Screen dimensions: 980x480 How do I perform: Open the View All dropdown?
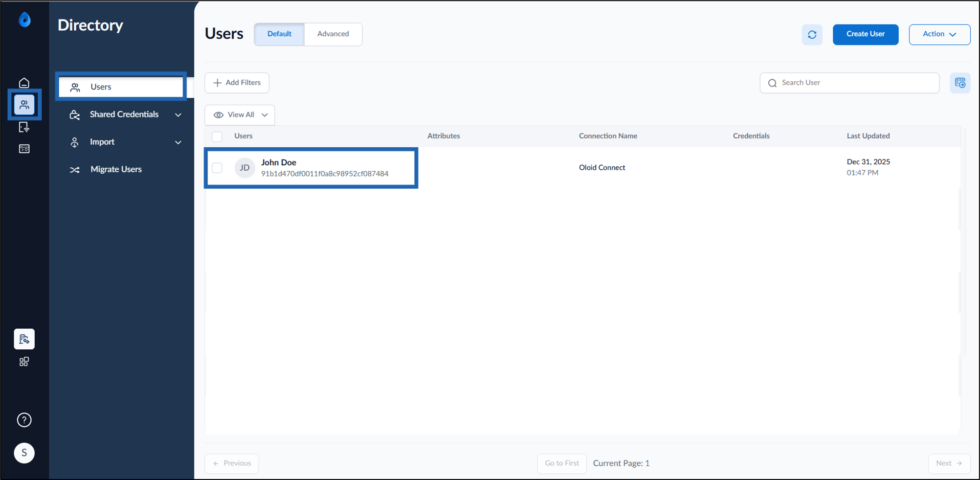coord(240,115)
